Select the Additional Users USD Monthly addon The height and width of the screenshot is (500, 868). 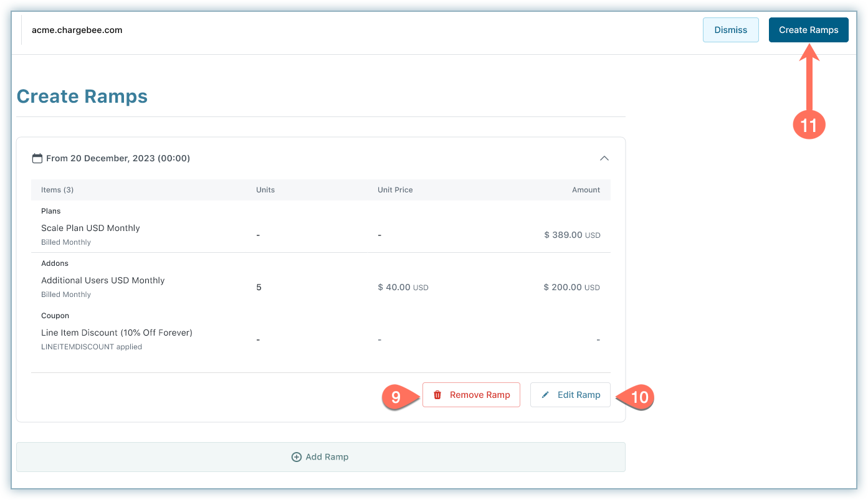click(103, 280)
